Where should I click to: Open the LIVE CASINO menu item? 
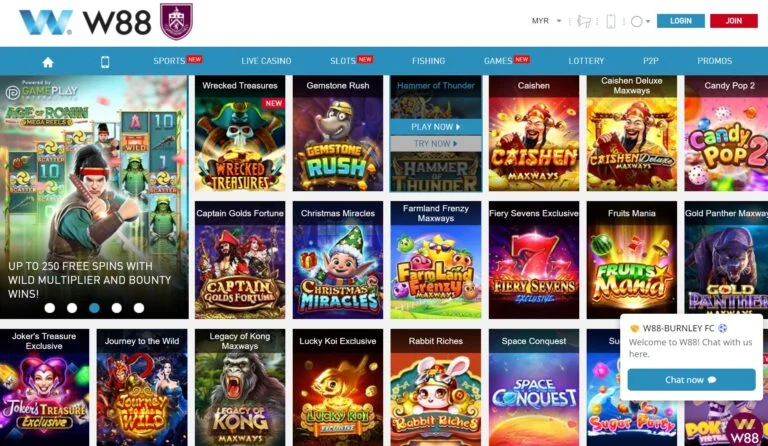266,61
